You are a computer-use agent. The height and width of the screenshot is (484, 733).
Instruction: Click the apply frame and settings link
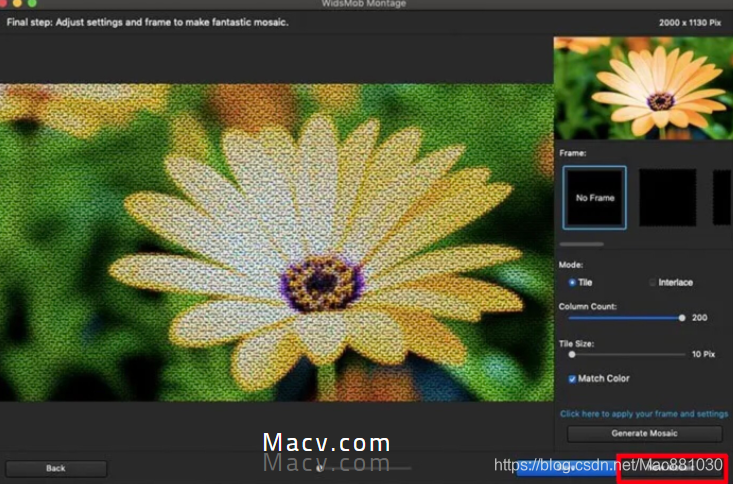pos(644,414)
